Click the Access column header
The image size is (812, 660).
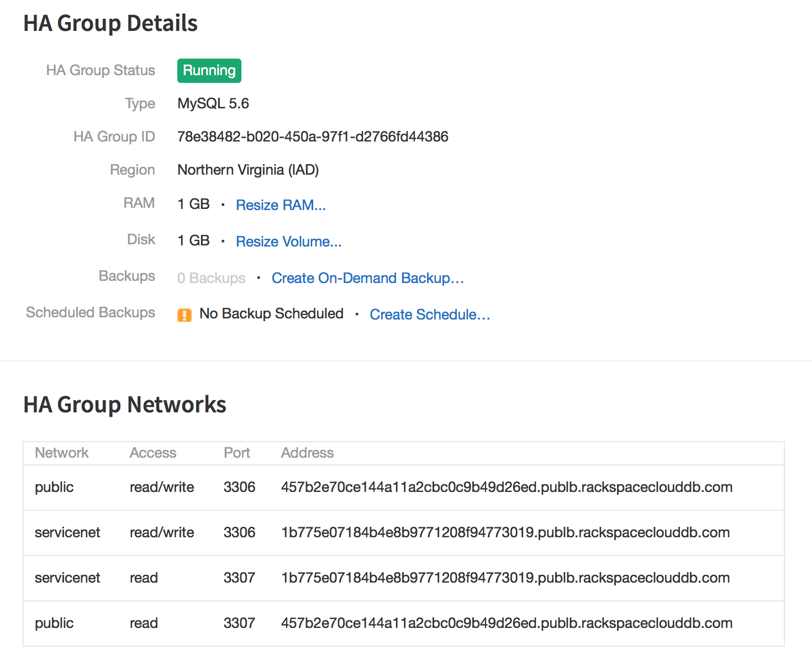(153, 453)
